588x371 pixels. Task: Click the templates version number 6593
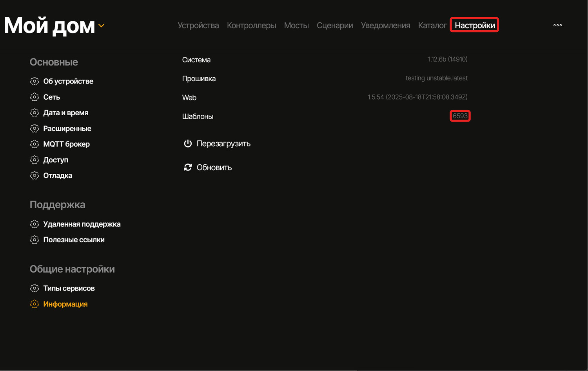pos(460,116)
